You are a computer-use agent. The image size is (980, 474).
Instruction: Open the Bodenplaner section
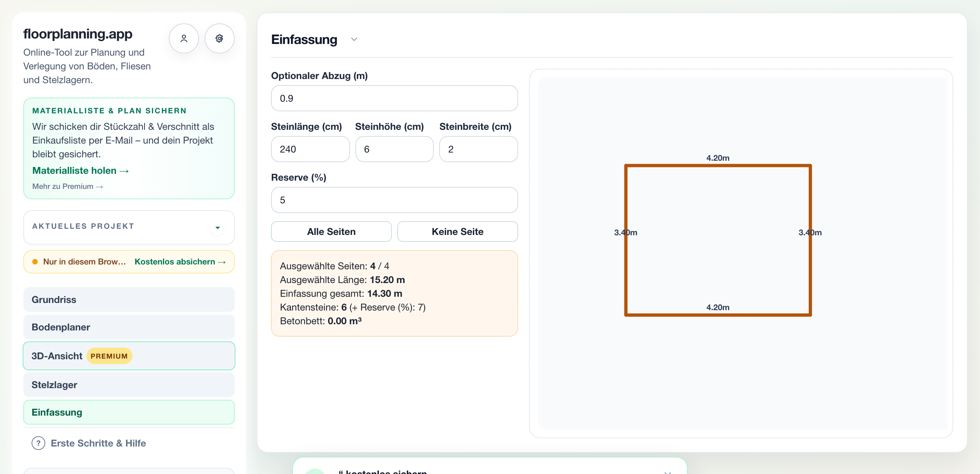[129, 327]
